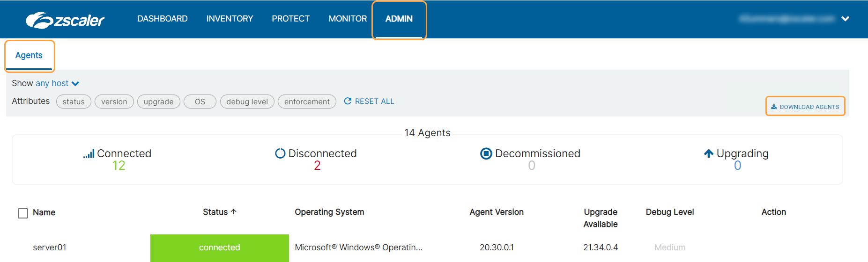868x262 pixels.
Task: Click the Upgrading arrow icon
Action: point(709,153)
